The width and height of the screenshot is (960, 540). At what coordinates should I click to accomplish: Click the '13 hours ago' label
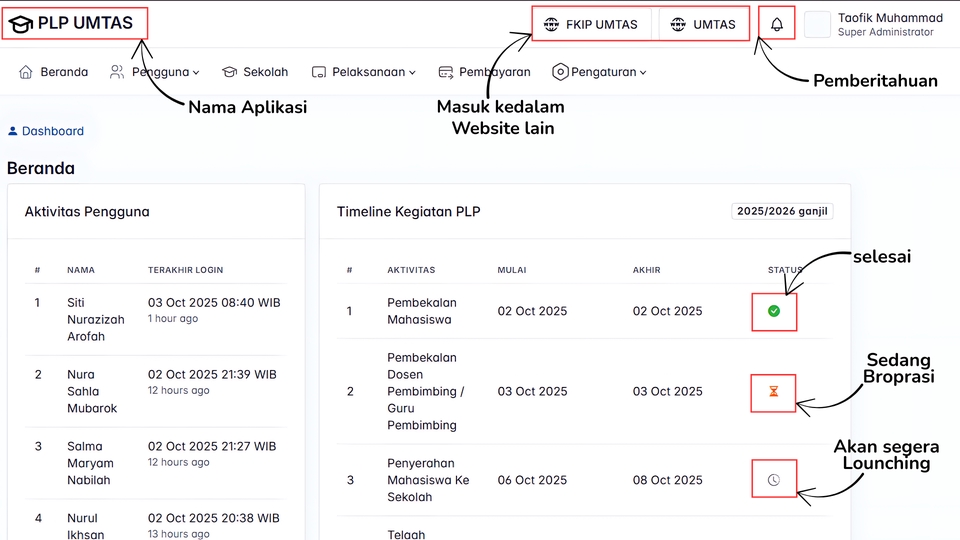(x=178, y=534)
